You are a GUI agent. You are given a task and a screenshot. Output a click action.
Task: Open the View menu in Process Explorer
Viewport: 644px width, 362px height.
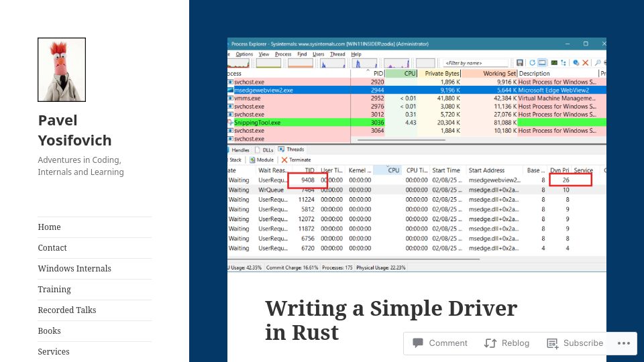click(264, 54)
